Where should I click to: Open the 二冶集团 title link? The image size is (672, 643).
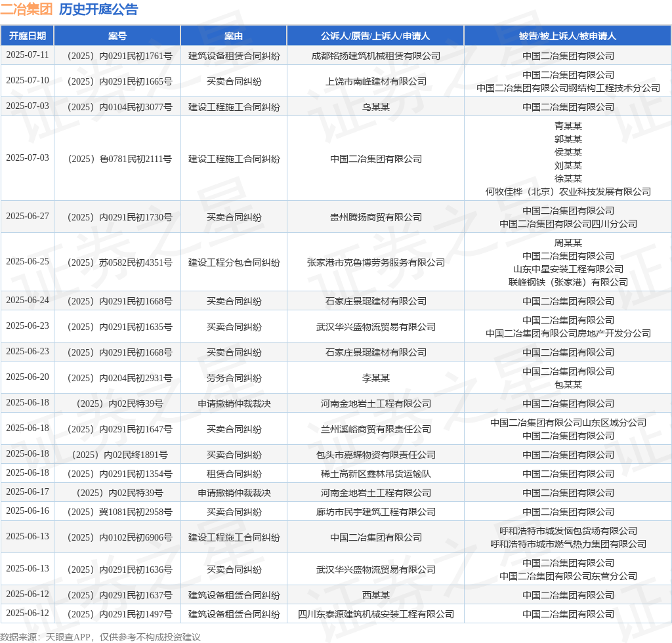26,9
